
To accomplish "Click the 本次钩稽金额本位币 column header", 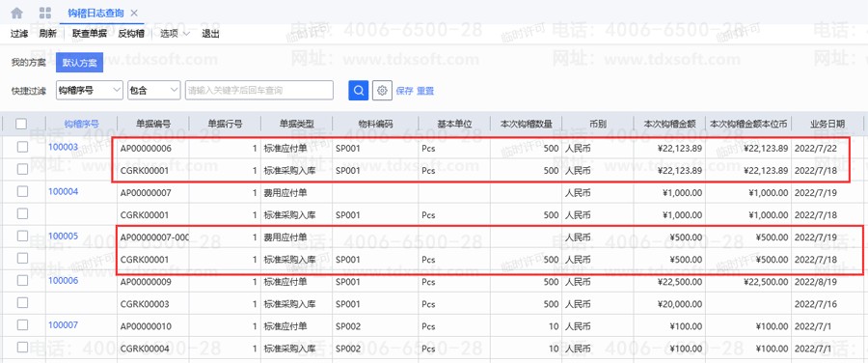I will [748, 125].
